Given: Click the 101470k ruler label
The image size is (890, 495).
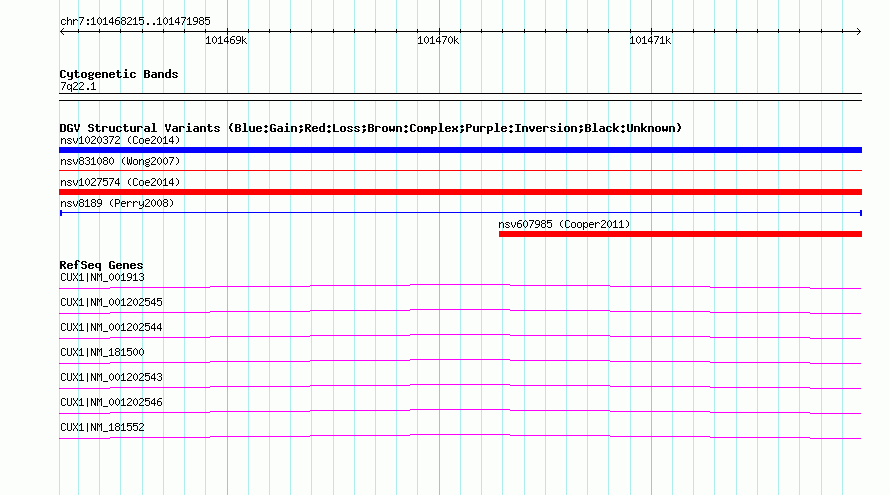Looking at the screenshot, I should tap(438, 40).
